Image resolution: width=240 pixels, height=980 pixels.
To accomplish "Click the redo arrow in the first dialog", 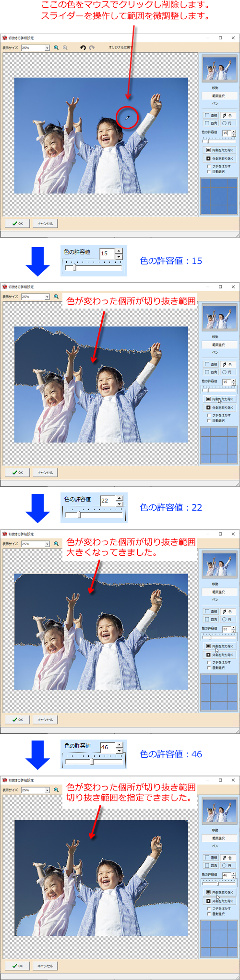I will click(x=92, y=48).
